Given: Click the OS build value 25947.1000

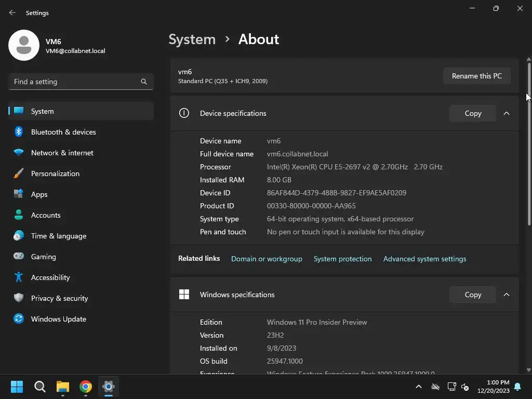Looking at the screenshot, I should [x=285, y=362].
